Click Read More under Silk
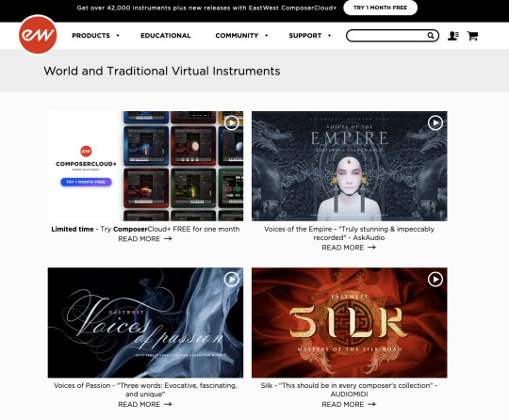509x420 pixels. (x=349, y=404)
